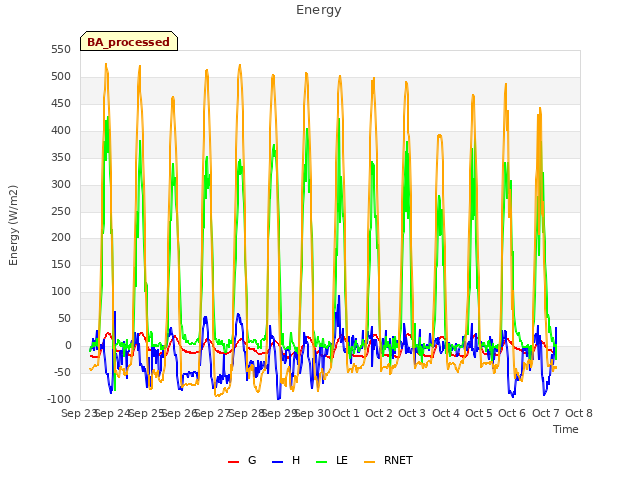Screen dimensions: 640x480
Task: Click the 300 y-axis tick value
Action: click(61, 184)
